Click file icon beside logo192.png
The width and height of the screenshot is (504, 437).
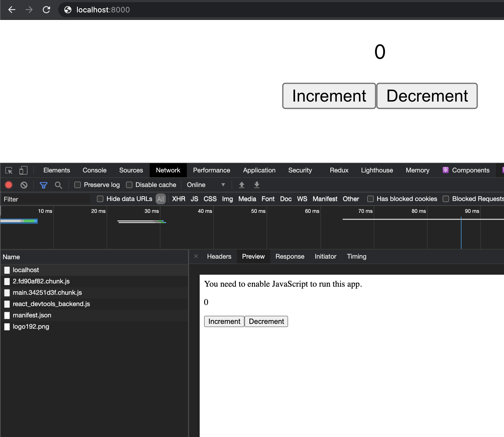pyautogui.click(x=7, y=327)
